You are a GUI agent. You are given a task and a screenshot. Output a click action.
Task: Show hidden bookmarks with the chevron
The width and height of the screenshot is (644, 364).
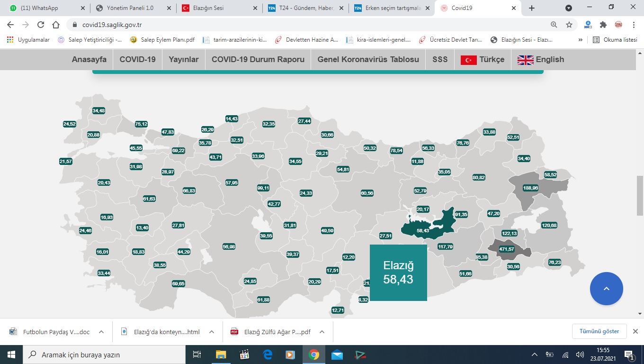click(x=581, y=40)
